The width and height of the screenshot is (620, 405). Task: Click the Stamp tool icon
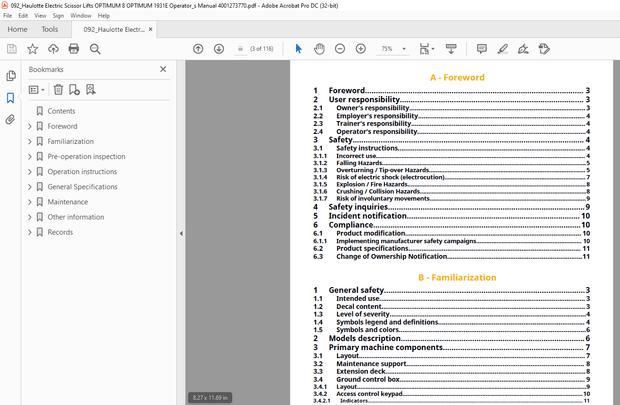tap(544, 49)
